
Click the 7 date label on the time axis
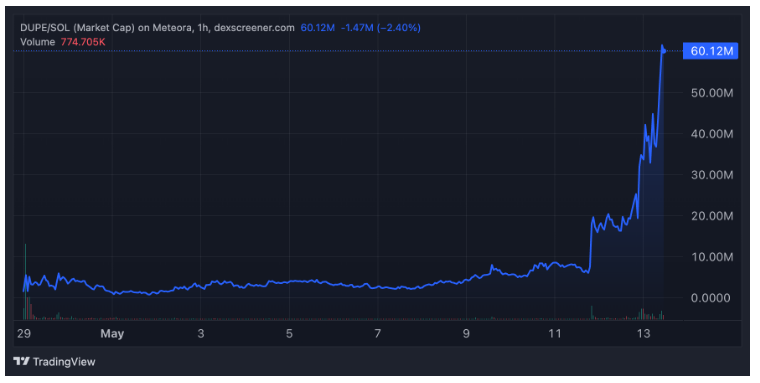[x=378, y=334]
